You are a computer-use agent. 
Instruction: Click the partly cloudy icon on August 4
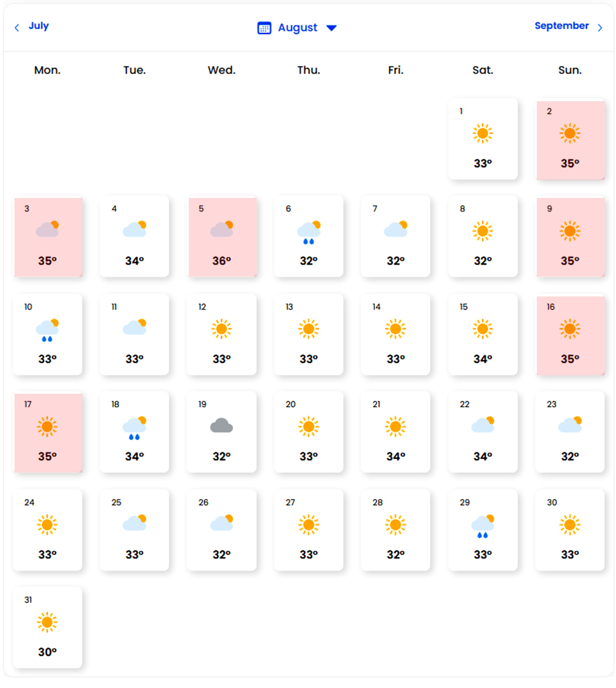[x=135, y=229]
